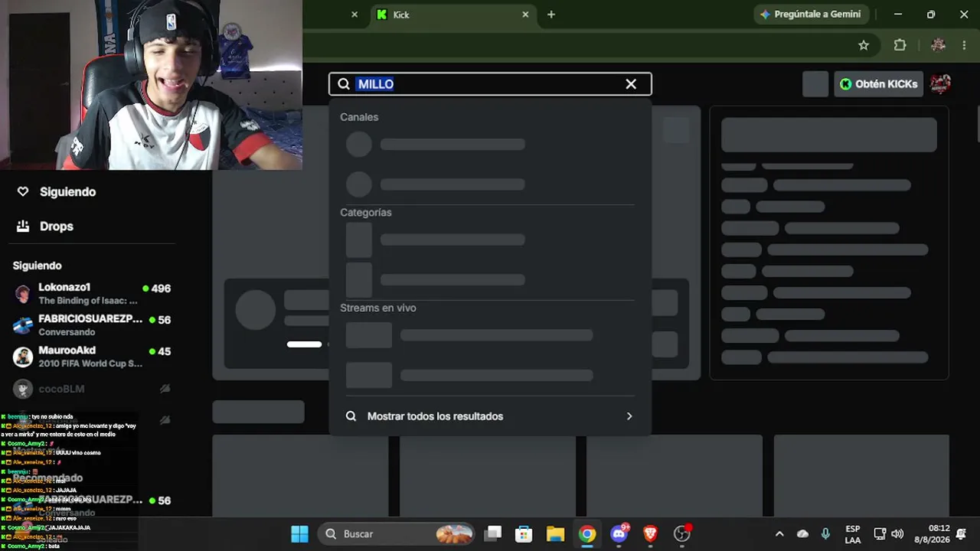Click the taskbar Buscar search box
The height and width of the screenshot is (551, 980).
coord(397,534)
